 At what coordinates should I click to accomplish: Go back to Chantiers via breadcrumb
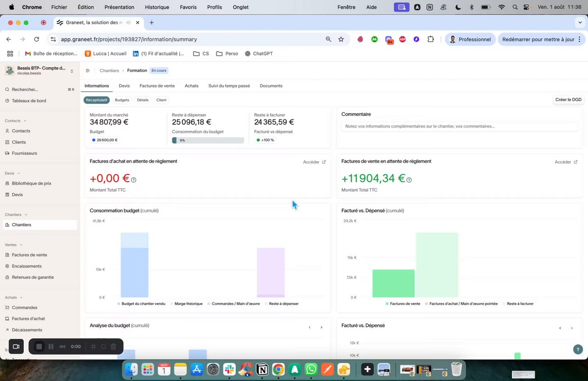pyautogui.click(x=109, y=71)
